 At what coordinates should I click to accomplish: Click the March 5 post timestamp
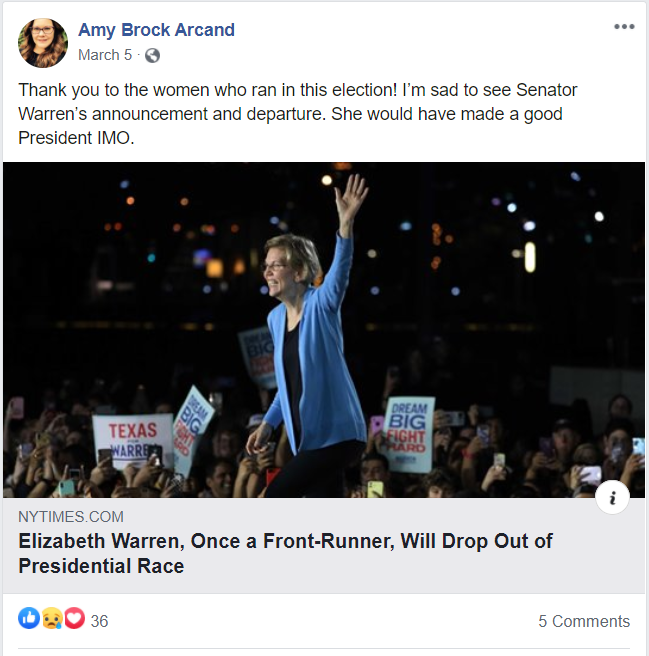(105, 55)
